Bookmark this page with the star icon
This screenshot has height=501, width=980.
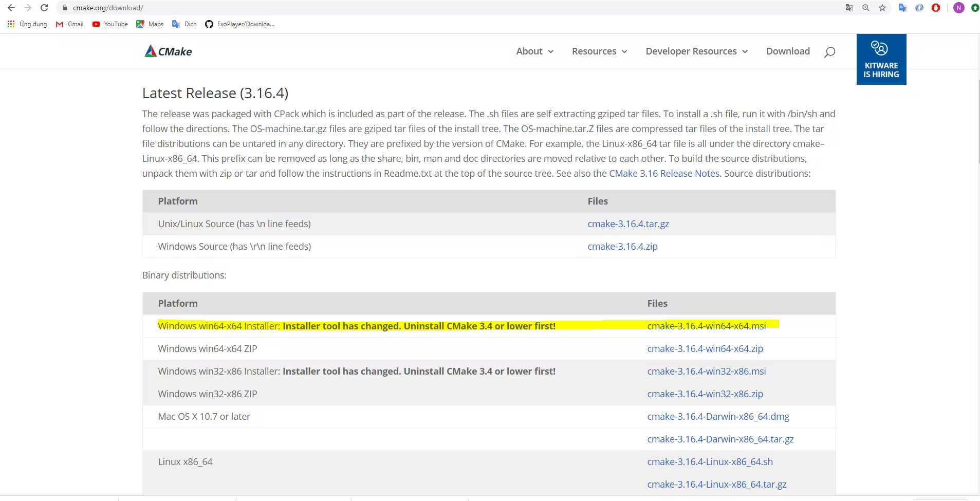click(x=882, y=8)
